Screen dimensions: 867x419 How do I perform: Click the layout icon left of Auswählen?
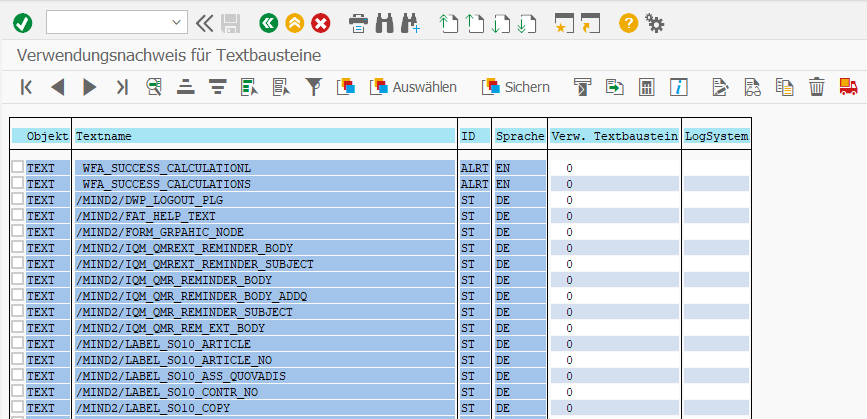pyautogui.click(x=346, y=87)
